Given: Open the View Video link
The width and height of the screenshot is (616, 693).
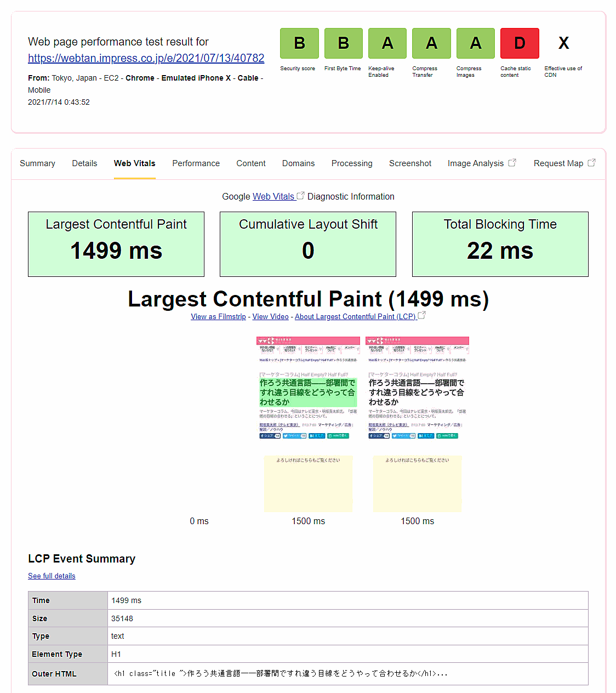Looking at the screenshot, I should click(x=270, y=317).
